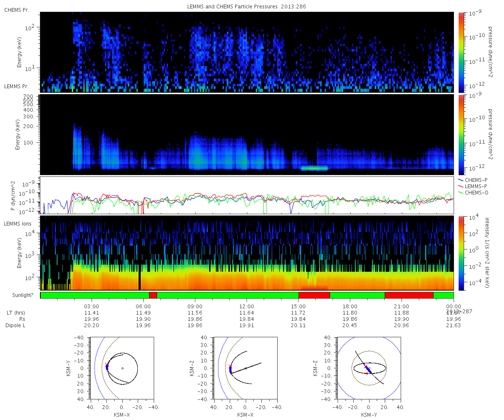Select the LT value 11.64
504x420 pixels.
click(247, 313)
